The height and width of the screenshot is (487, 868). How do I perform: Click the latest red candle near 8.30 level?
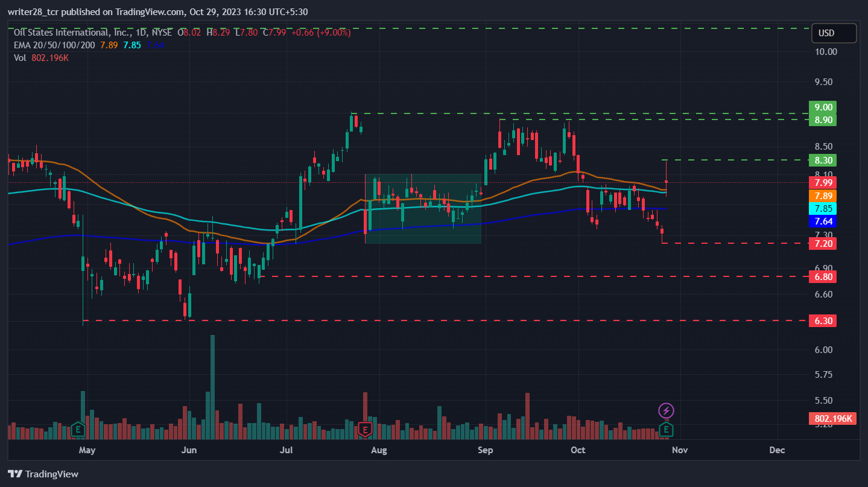coord(666,179)
